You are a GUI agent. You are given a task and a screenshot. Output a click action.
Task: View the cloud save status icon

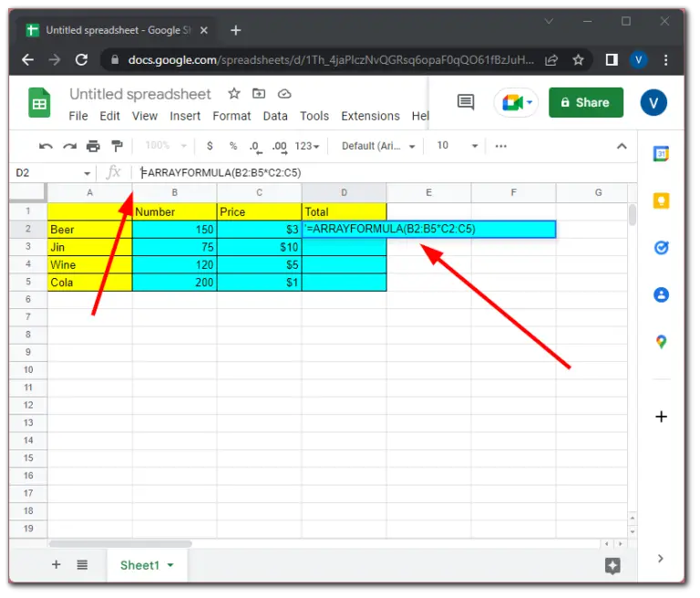tap(284, 94)
